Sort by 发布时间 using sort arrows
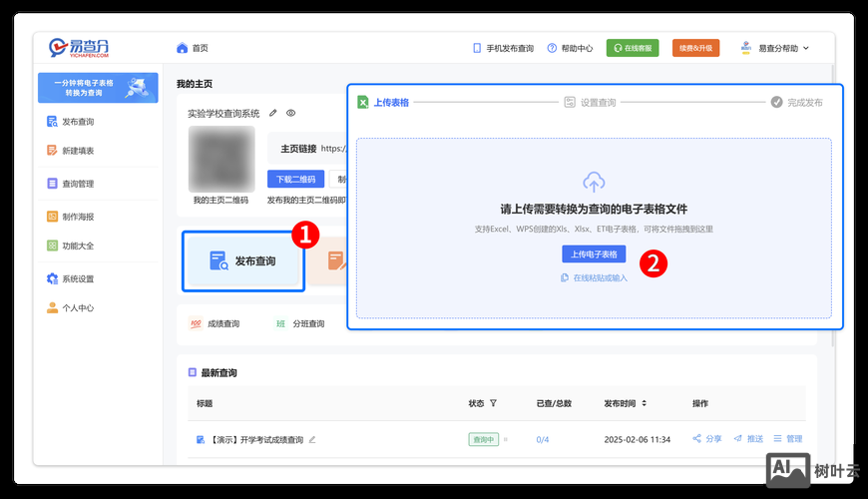The image size is (868, 499). click(645, 403)
